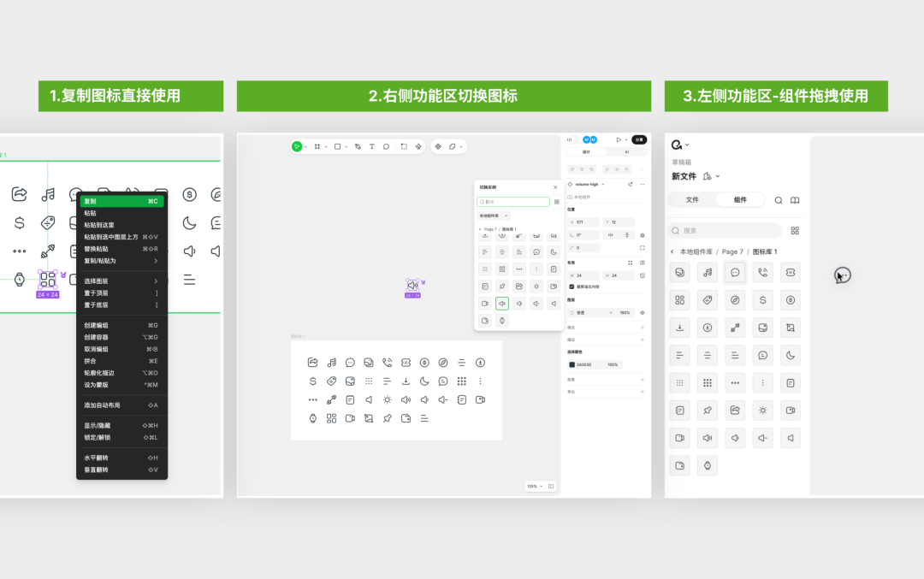Select 创建编组 in the context menu
The width and height of the screenshot is (924, 579).
[x=122, y=325]
